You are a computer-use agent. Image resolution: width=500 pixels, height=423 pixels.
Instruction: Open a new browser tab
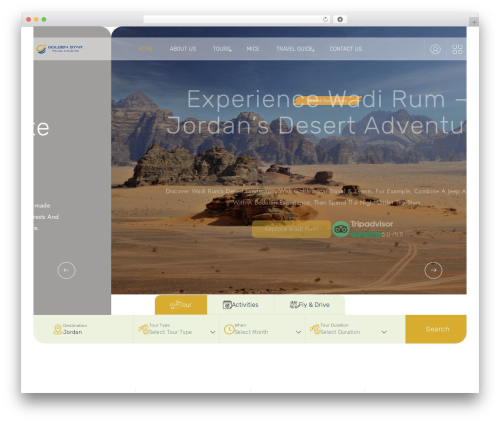474,22
